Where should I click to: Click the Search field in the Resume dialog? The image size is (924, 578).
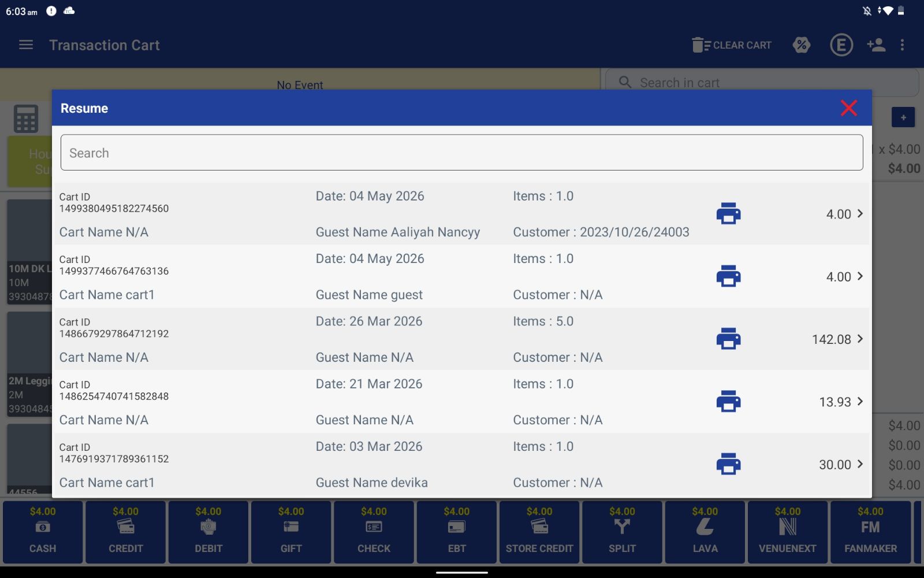(461, 153)
